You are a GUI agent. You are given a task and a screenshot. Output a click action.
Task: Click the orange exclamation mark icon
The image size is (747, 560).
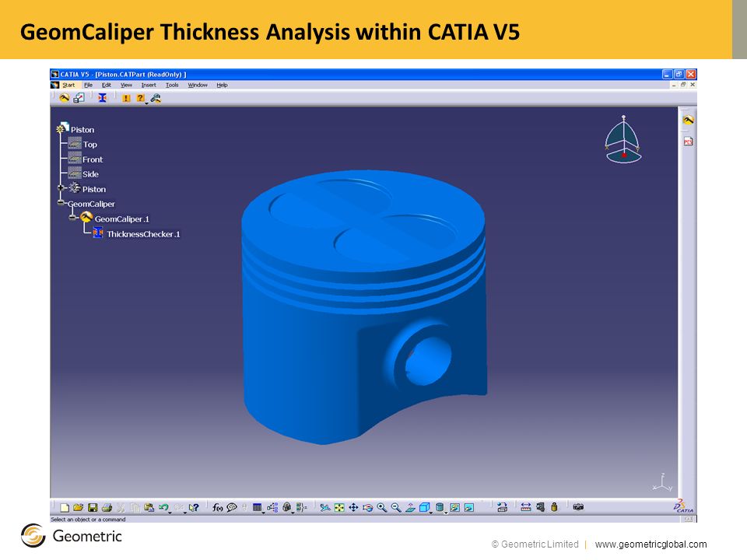coord(126,98)
